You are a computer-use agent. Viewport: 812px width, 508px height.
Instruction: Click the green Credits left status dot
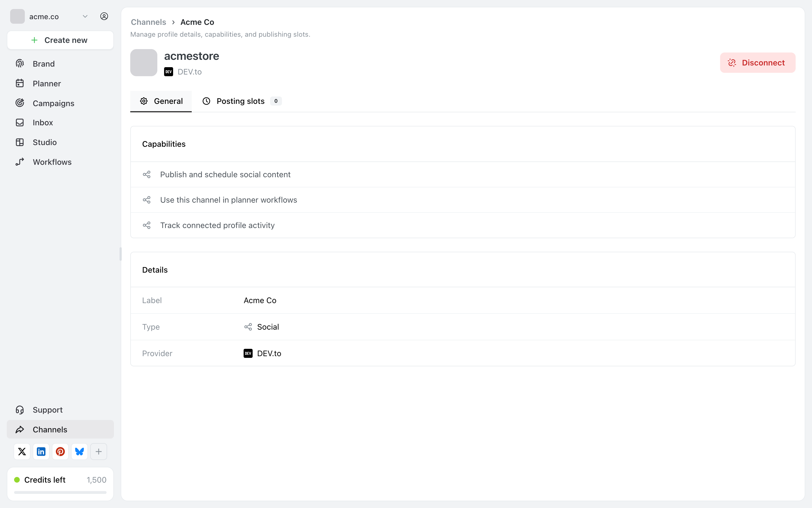tap(17, 480)
